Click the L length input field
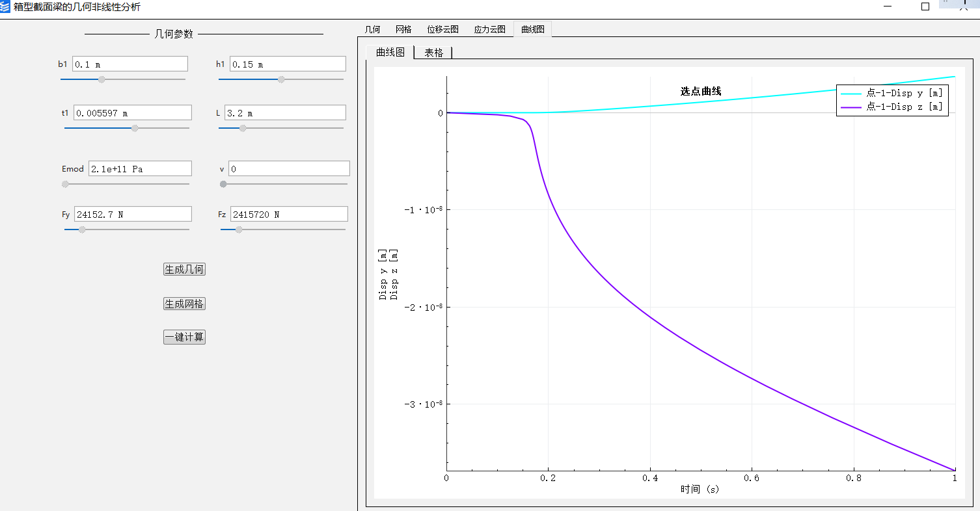The height and width of the screenshot is (511, 980). (285, 112)
